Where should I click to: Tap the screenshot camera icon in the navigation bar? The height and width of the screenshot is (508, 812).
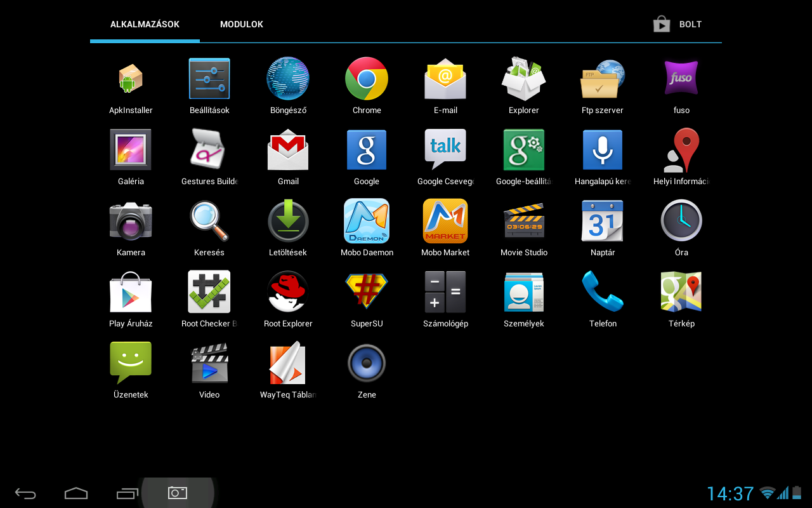178,493
